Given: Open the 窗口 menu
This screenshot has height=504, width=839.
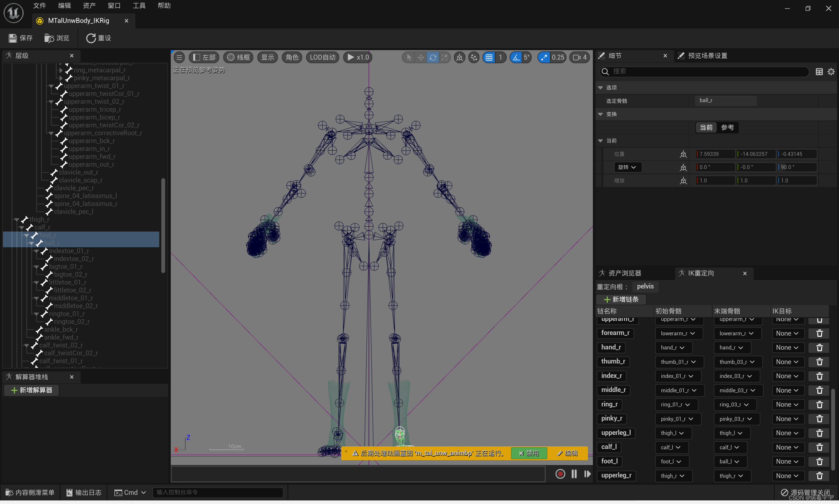Looking at the screenshot, I should click(x=114, y=6).
